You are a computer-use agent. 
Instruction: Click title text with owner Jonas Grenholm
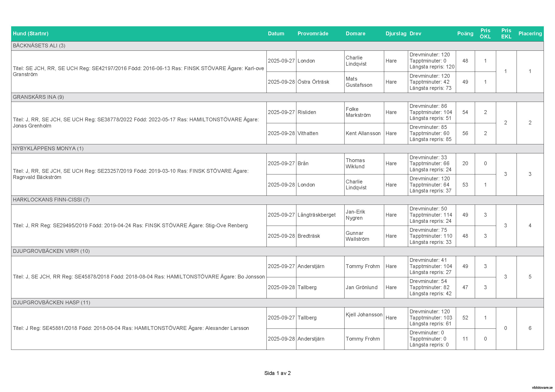click(x=136, y=123)
